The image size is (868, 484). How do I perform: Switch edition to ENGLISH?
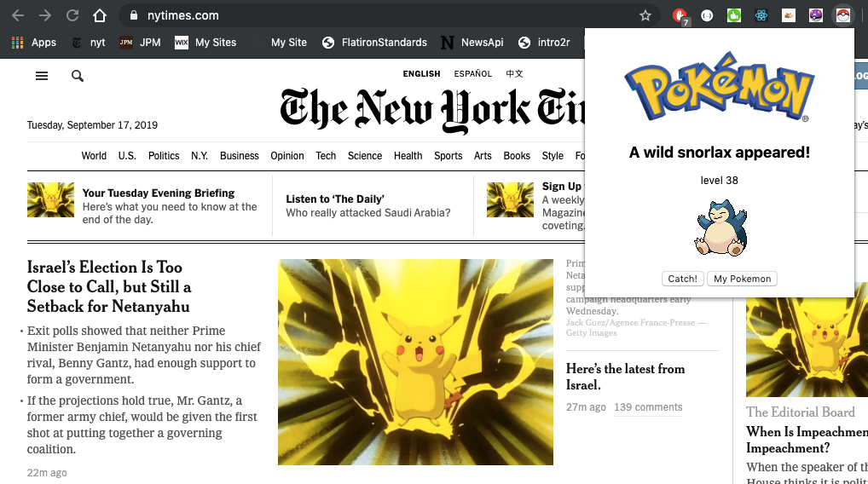(422, 73)
